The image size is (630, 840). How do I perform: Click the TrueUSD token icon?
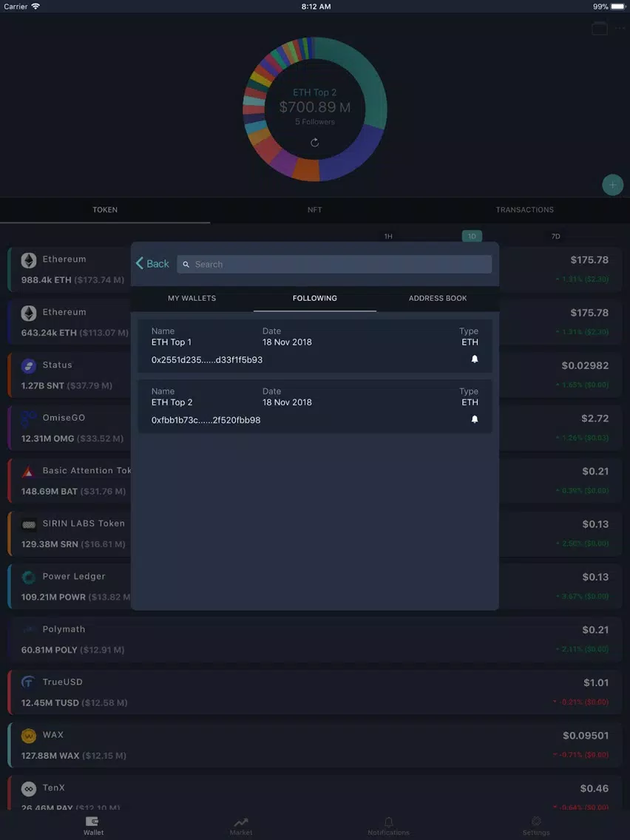29,682
